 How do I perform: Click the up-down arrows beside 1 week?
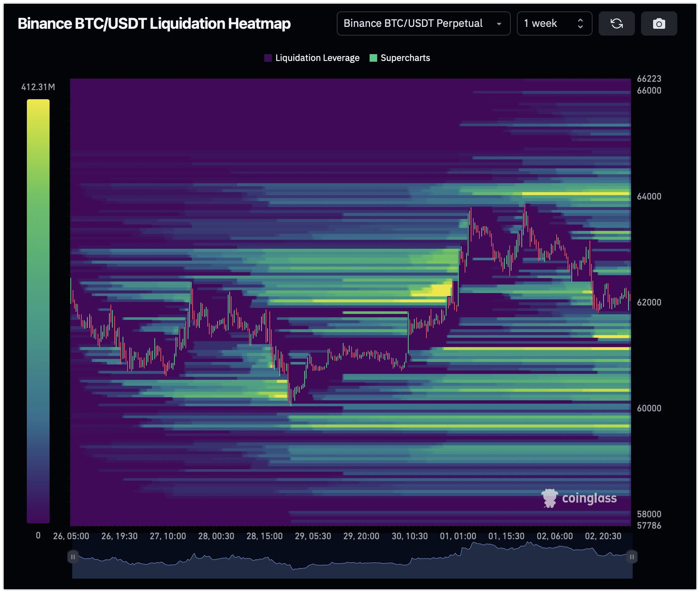580,23
